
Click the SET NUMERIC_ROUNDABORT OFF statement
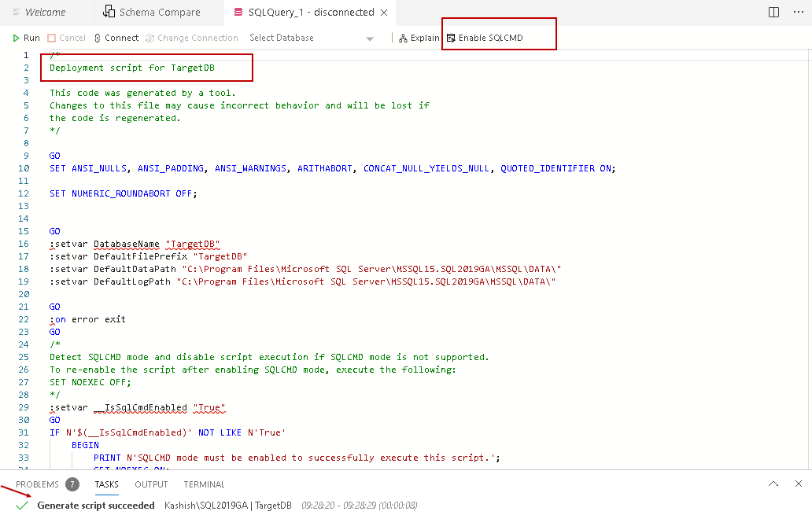click(124, 193)
